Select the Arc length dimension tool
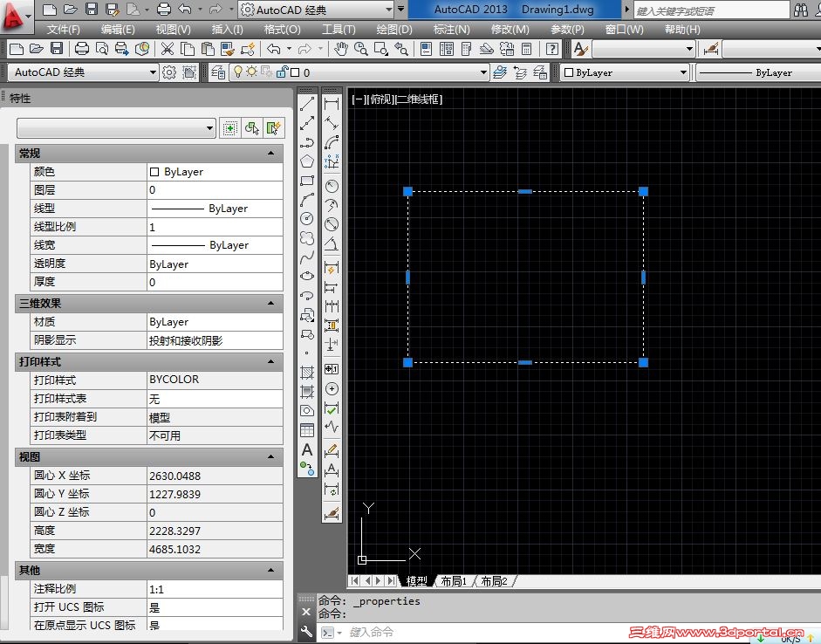821x644 pixels. click(x=332, y=142)
